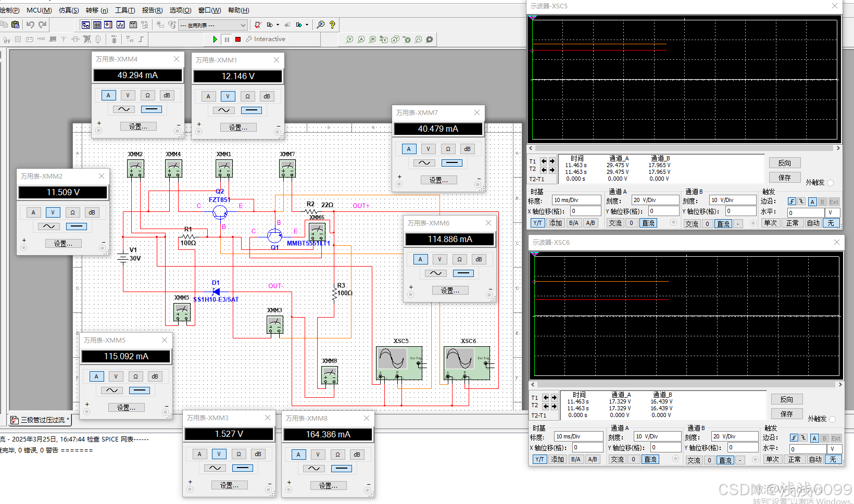Click the Redo toolbar icon

(43, 24)
